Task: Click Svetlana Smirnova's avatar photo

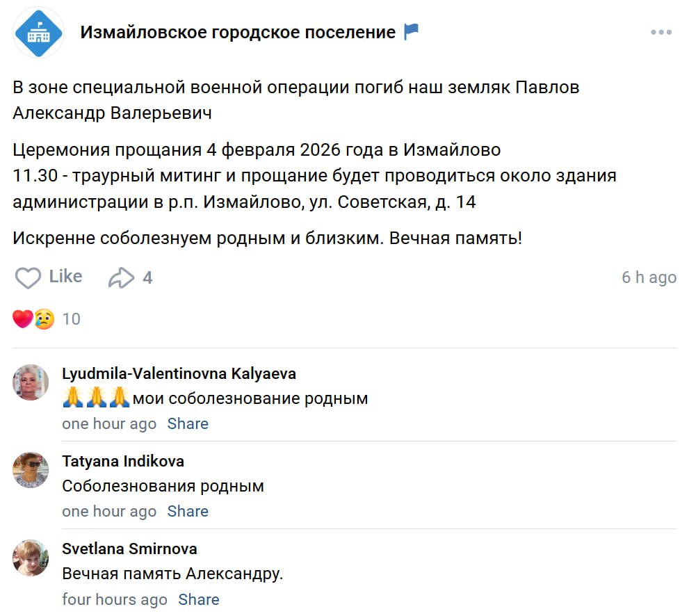Action: click(x=31, y=558)
